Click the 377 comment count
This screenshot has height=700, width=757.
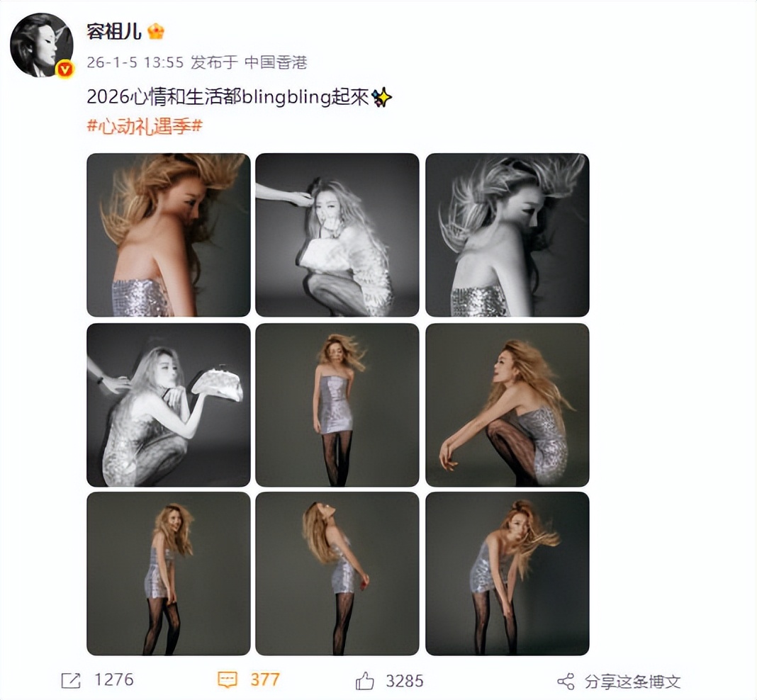click(265, 679)
